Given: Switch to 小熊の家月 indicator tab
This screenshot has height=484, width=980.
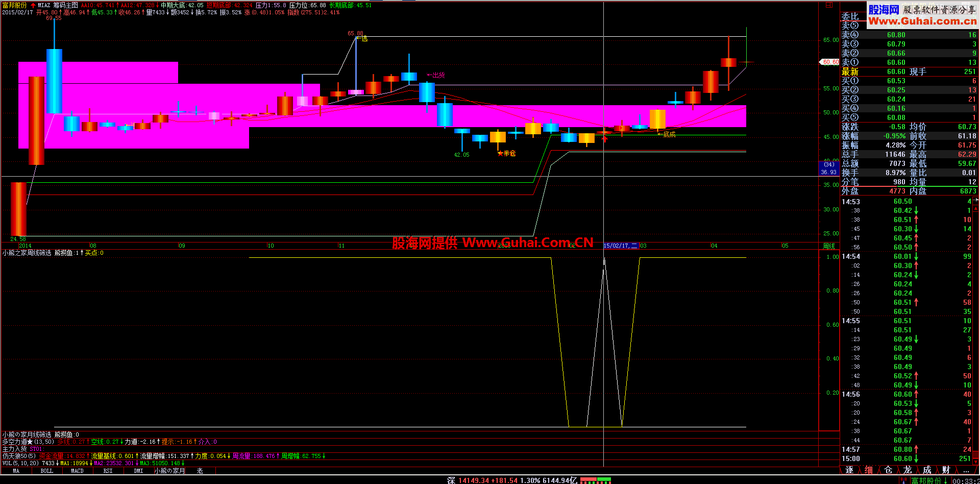Looking at the screenshot, I should [x=169, y=471].
